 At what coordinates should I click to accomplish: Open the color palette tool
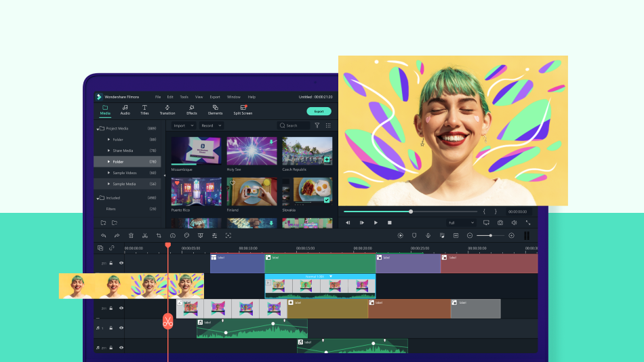186,236
